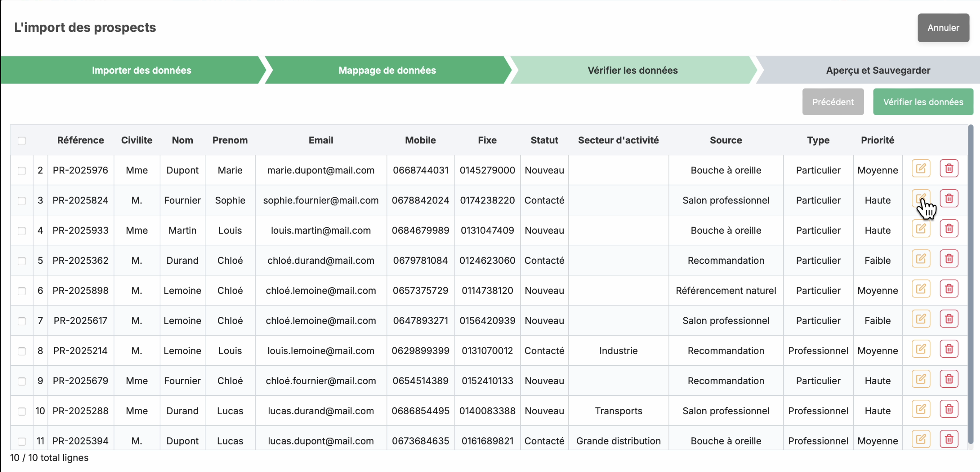This screenshot has width=980, height=472.
Task: Select checkbox for row PR-2025976
Action: click(22, 171)
